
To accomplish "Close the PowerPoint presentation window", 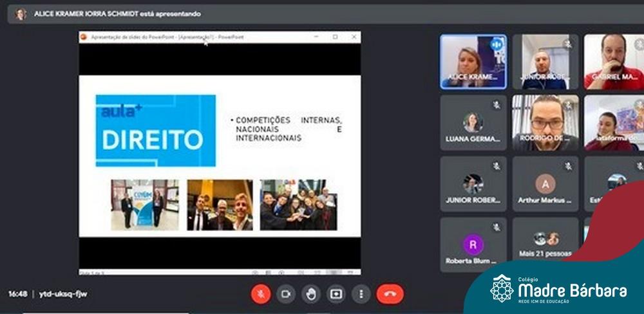I will click(354, 37).
